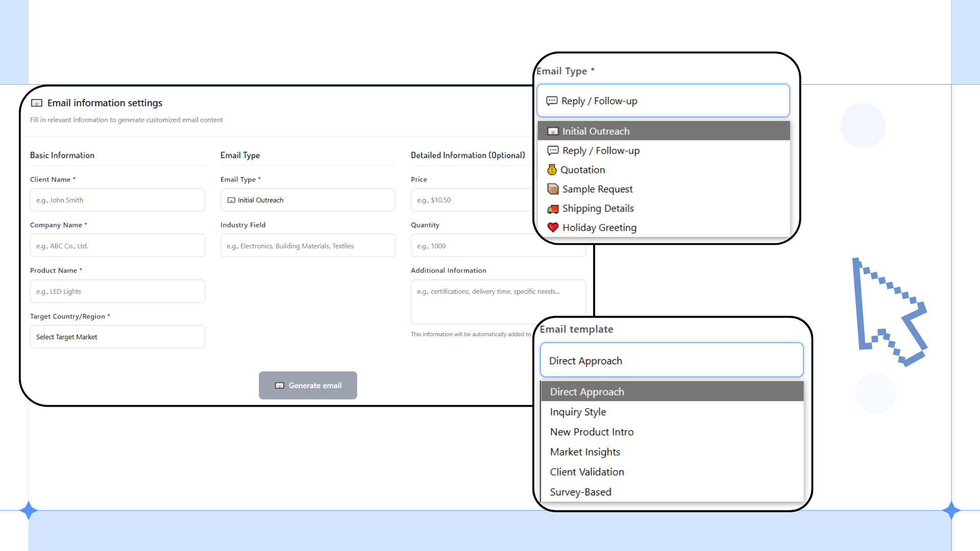
Task: Select Market Insights template option
Action: [585, 452]
